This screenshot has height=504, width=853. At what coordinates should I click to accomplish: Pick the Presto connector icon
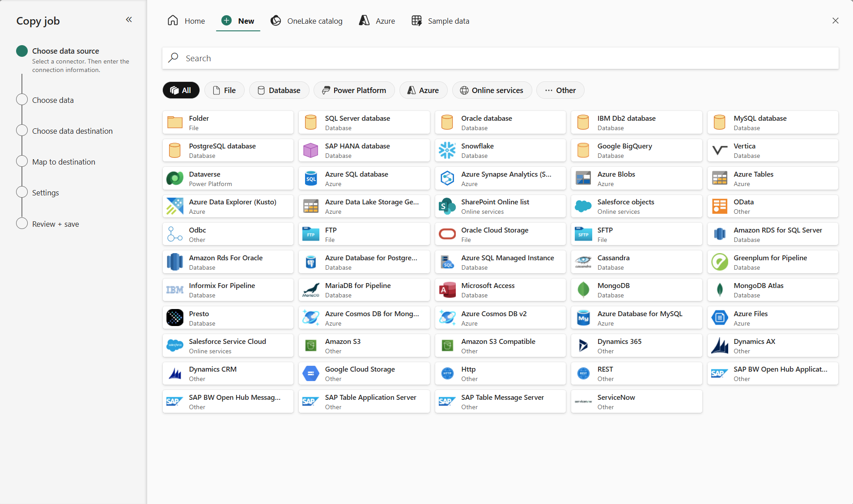pyautogui.click(x=174, y=318)
